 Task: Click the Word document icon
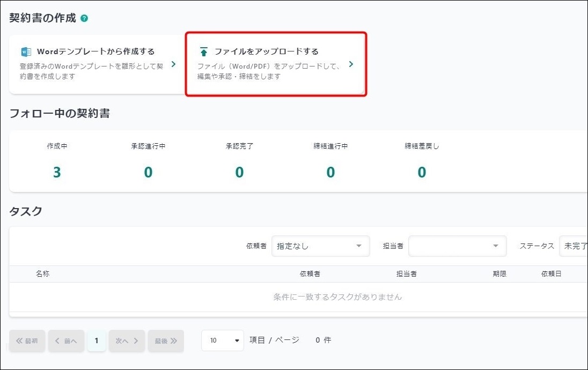[x=26, y=51]
